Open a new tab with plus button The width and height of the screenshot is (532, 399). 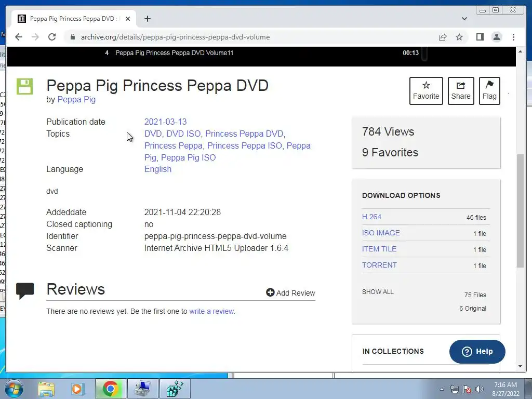click(x=147, y=19)
